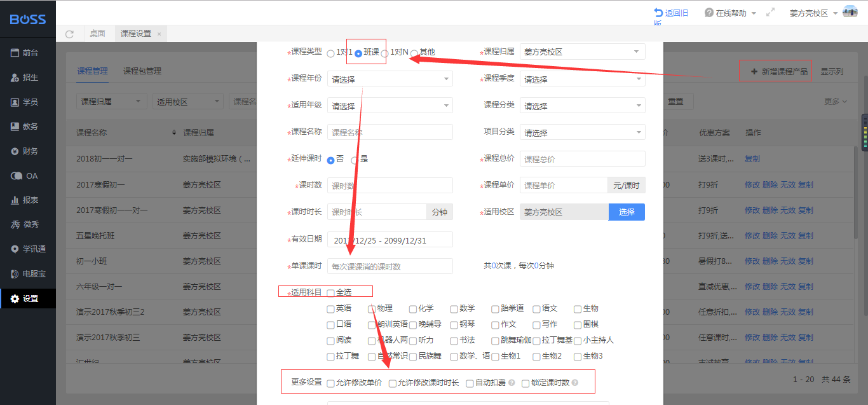Click the user avatar thumbnail
The image size is (868, 405).
click(x=850, y=11)
